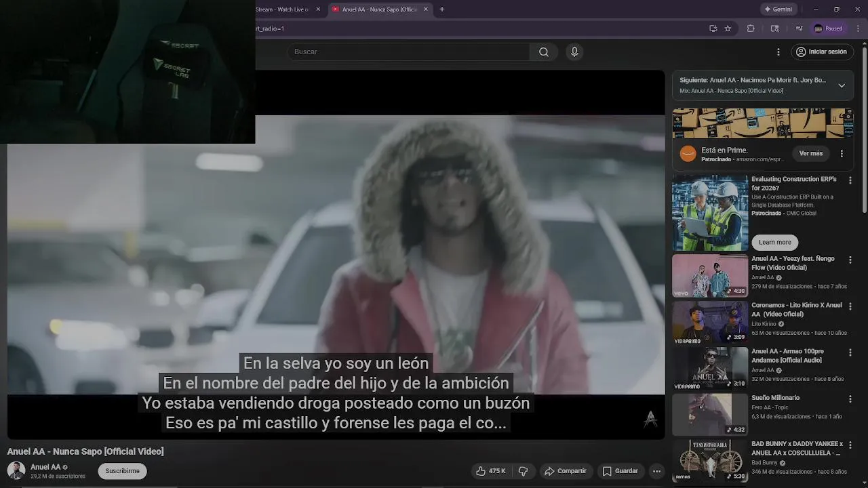868x488 pixels.
Task: Open YouTube settings three-dot menu beside Iniciar sesión
Action: point(778,52)
